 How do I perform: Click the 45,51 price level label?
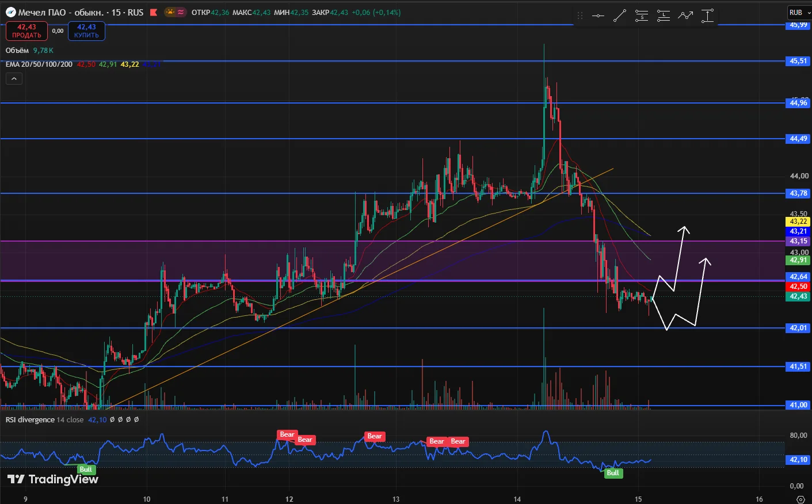point(798,61)
